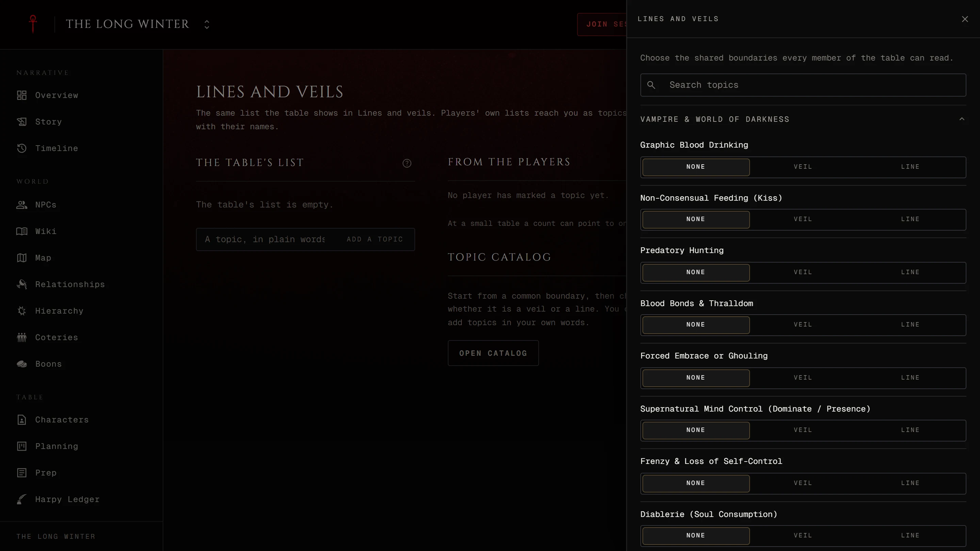Click the Coteries group icon
The image size is (980, 551).
click(22, 337)
